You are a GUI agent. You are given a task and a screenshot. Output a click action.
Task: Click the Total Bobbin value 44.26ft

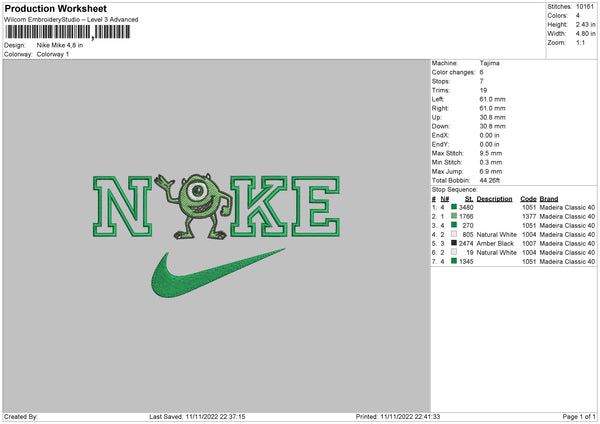pos(490,180)
